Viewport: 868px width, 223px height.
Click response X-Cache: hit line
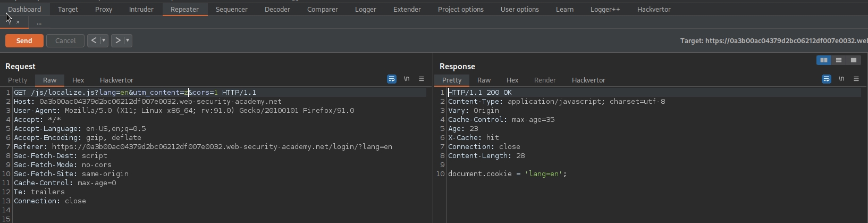click(474, 137)
